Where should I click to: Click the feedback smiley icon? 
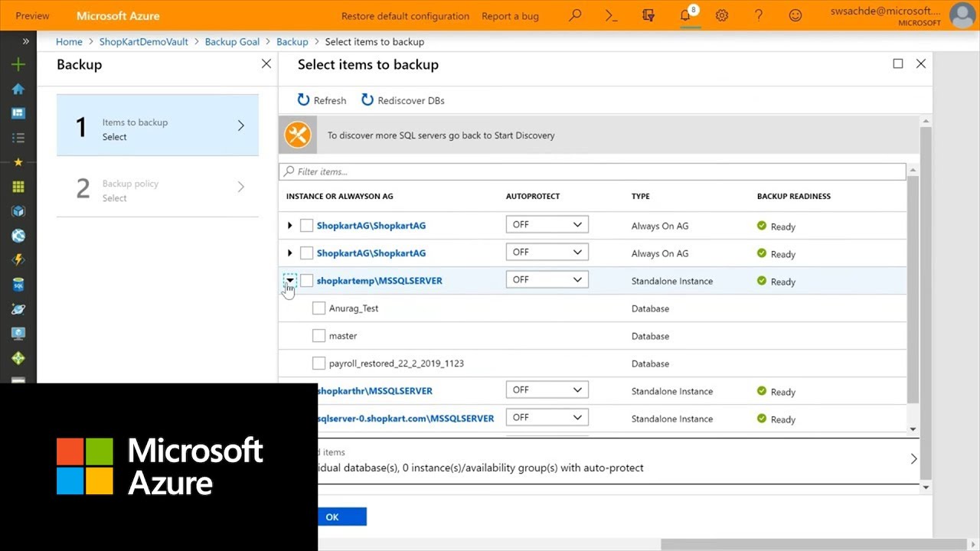795,15
